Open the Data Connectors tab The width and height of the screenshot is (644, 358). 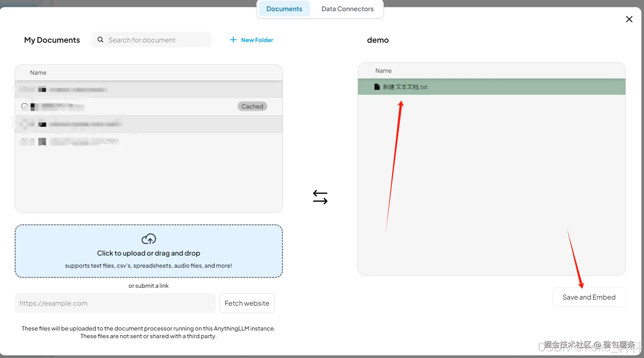[347, 9]
